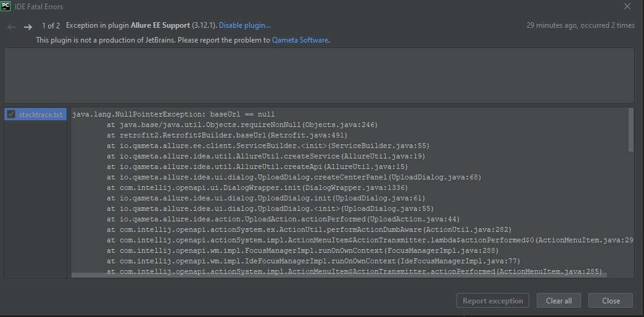Click the ActionUtil.performActionDumbAware stack frame line
This screenshot has width=644, height=317.
(x=309, y=229)
